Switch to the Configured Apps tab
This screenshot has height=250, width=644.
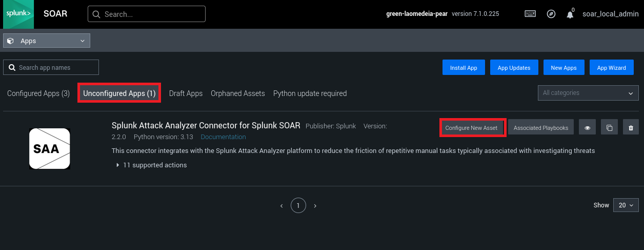click(38, 93)
